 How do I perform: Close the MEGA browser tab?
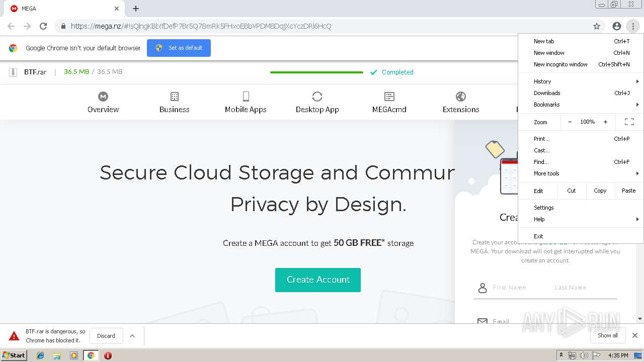point(117,9)
